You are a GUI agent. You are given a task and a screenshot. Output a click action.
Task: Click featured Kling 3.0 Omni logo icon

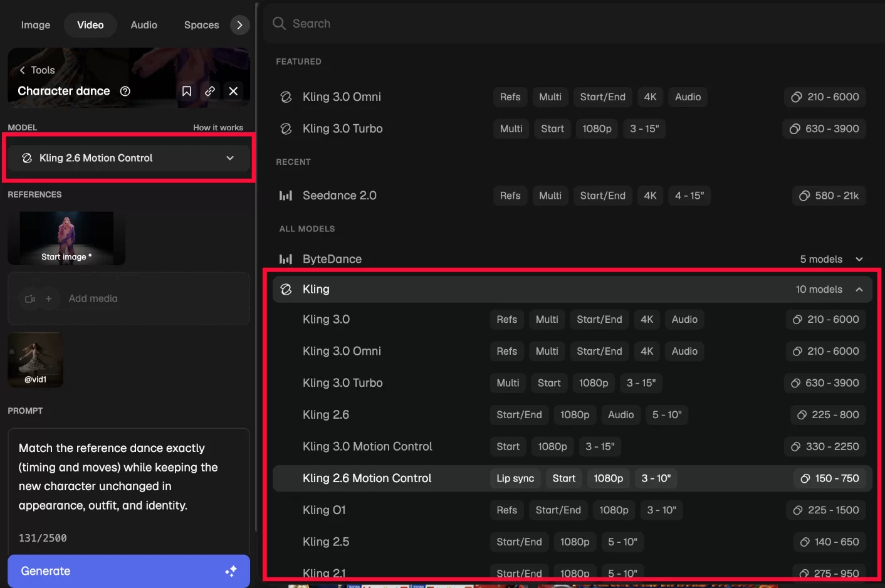coord(286,97)
